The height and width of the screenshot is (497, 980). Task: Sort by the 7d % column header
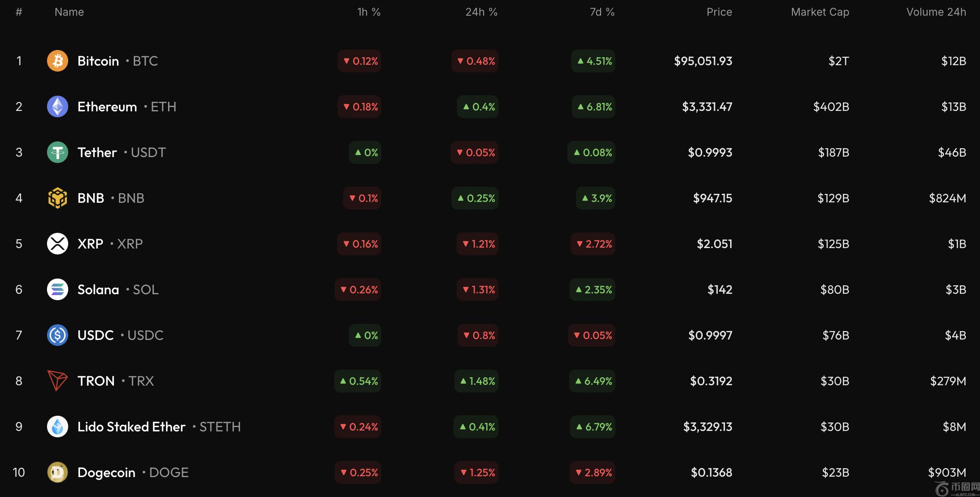point(602,12)
